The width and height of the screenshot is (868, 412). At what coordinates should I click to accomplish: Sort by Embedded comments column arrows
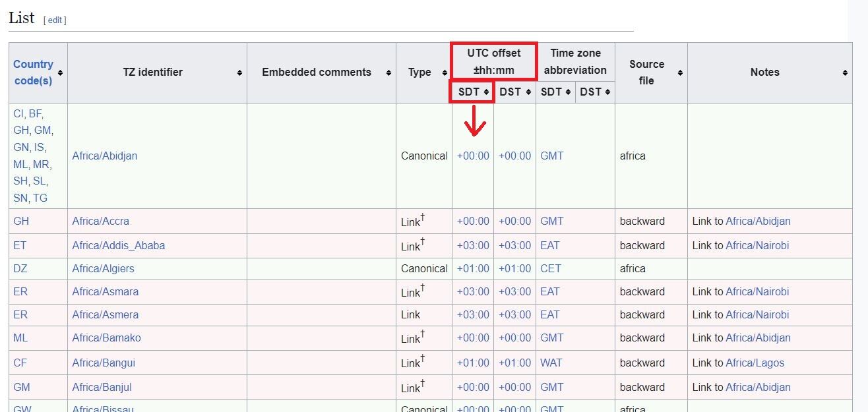coord(388,73)
